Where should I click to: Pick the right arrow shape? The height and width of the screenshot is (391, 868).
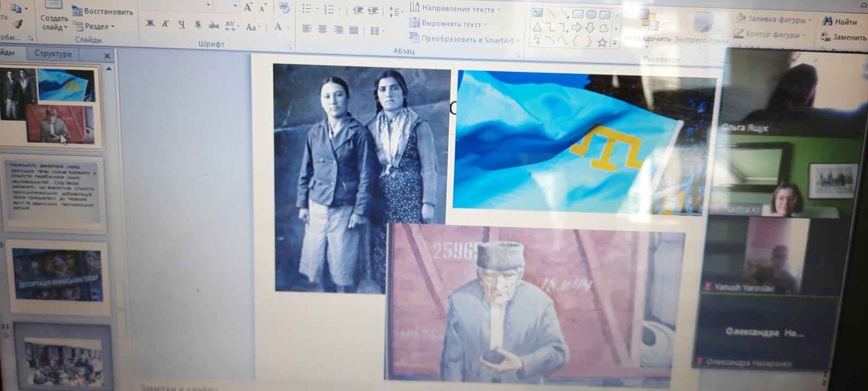[x=577, y=28]
